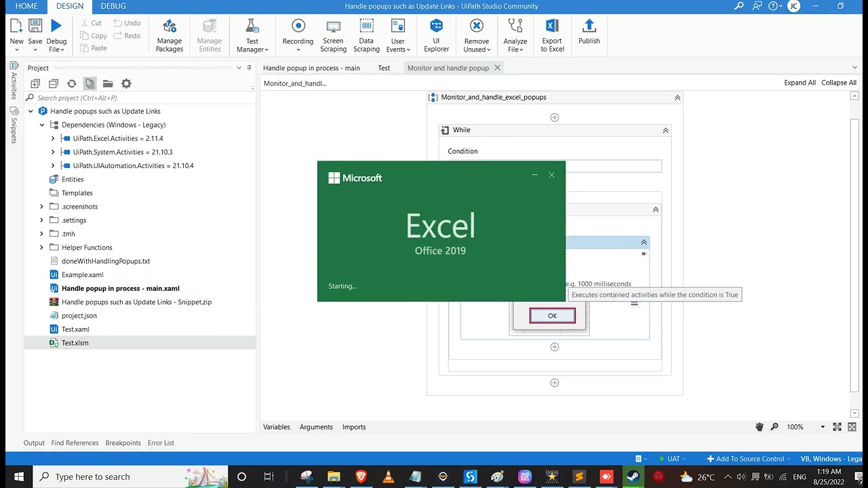Click Expand All in designer
Image resolution: width=868 pixels, height=488 pixels.
(x=800, y=83)
